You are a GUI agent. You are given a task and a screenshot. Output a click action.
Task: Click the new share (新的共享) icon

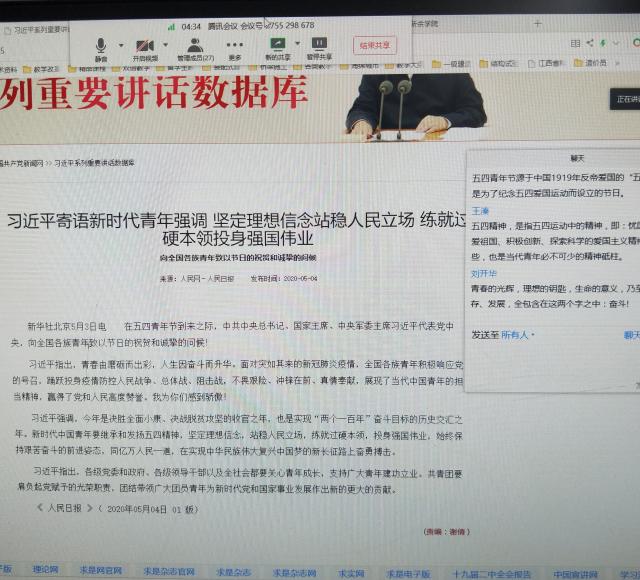pos(277,46)
